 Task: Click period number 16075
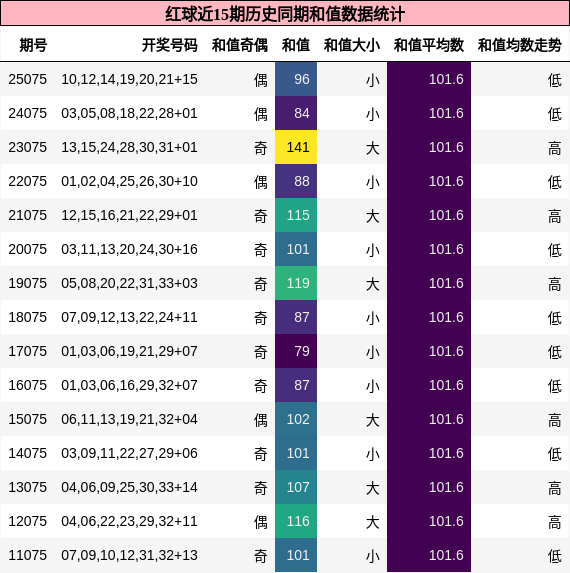27,385
